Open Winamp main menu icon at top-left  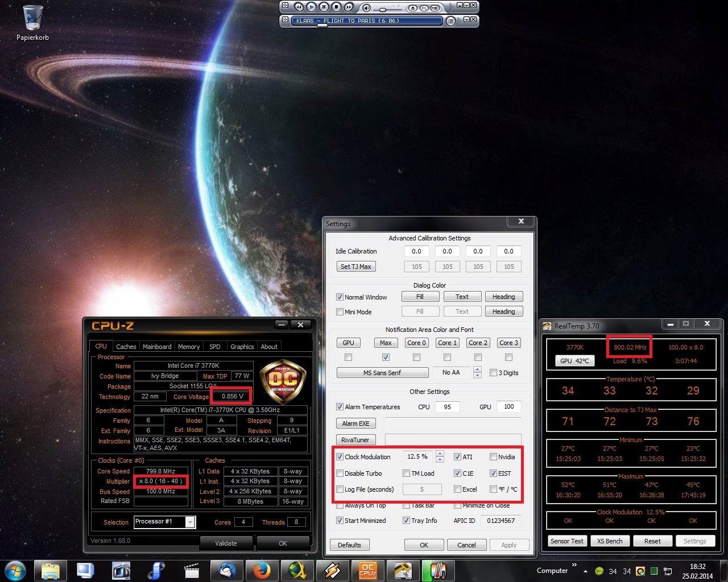tap(285, 6)
